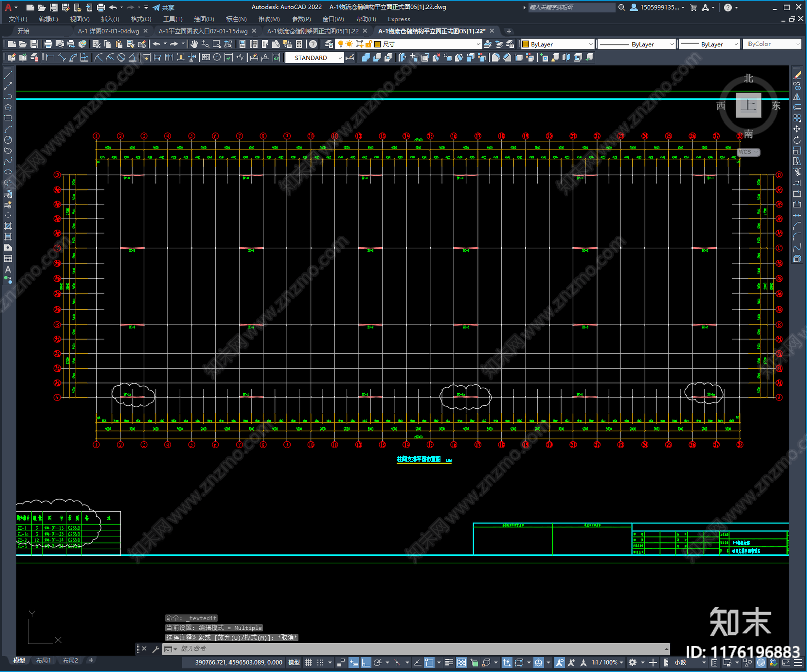Viewport: 807px width, 672px height.
Task: Select the Rotate tool in right toolbar
Action: click(x=797, y=140)
